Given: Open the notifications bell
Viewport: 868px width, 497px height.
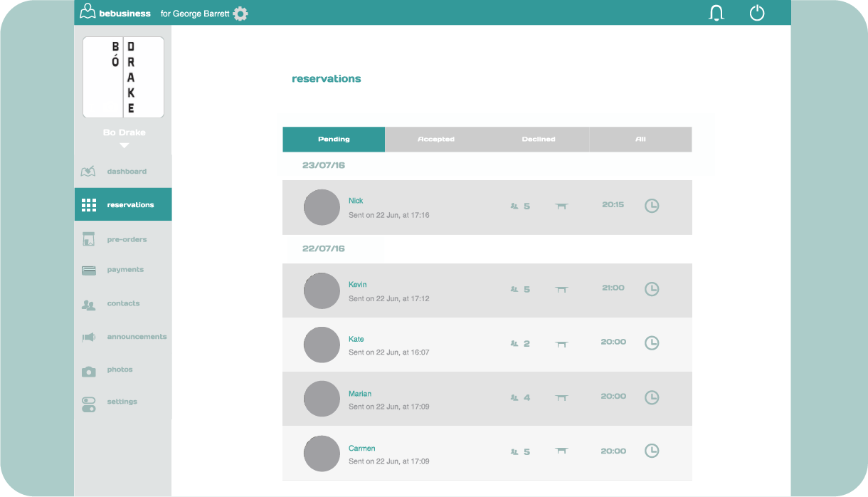Looking at the screenshot, I should click(716, 13).
